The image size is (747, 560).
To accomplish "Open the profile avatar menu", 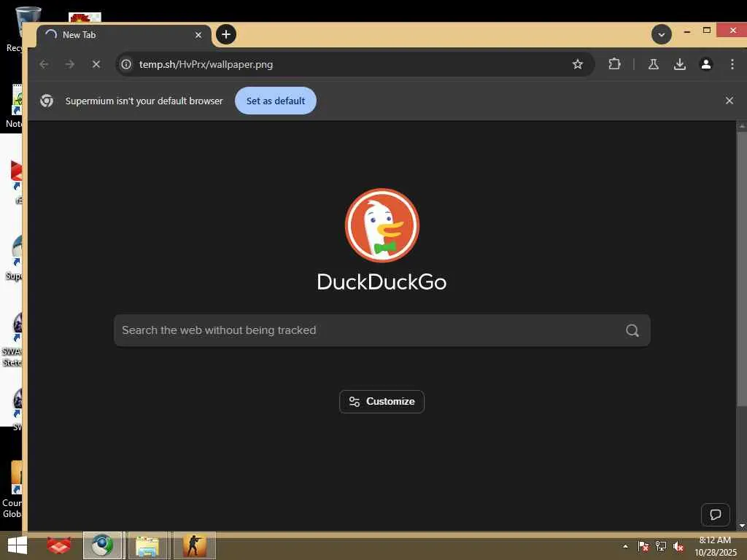I will click(706, 64).
